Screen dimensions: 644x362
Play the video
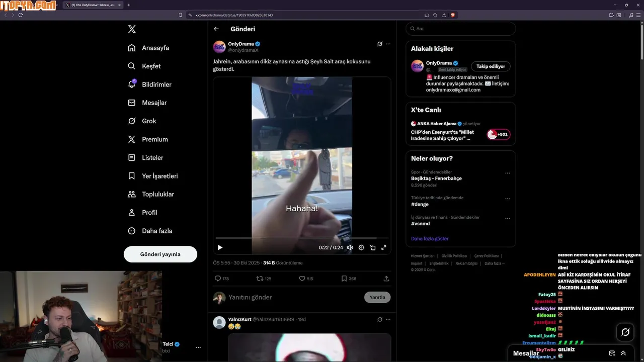(x=220, y=247)
